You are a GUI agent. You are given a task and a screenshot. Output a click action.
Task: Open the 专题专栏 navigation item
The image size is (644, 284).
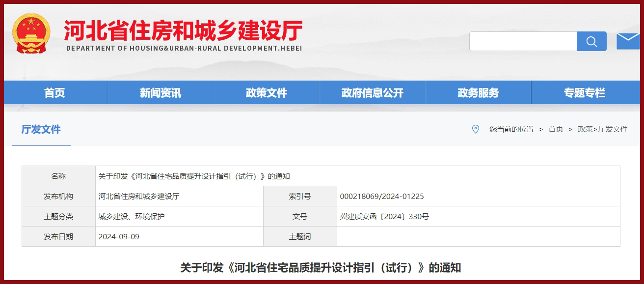(x=584, y=92)
